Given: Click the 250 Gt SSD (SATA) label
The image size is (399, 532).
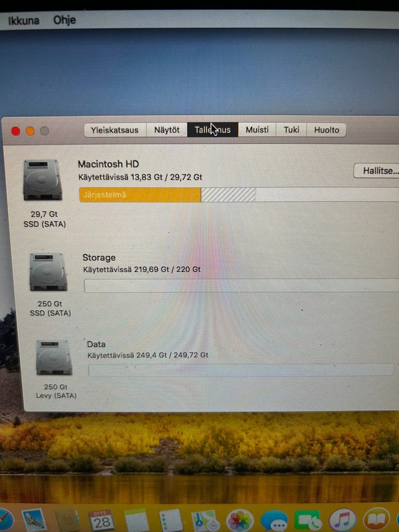Looking at the screenshot, I should click(50, 308).
